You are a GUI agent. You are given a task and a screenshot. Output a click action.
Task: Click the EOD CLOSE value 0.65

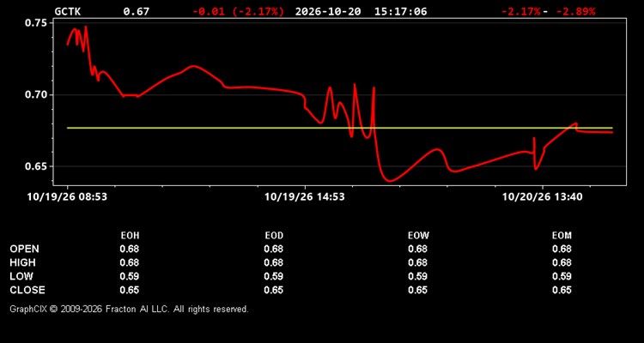pos(274,290)
